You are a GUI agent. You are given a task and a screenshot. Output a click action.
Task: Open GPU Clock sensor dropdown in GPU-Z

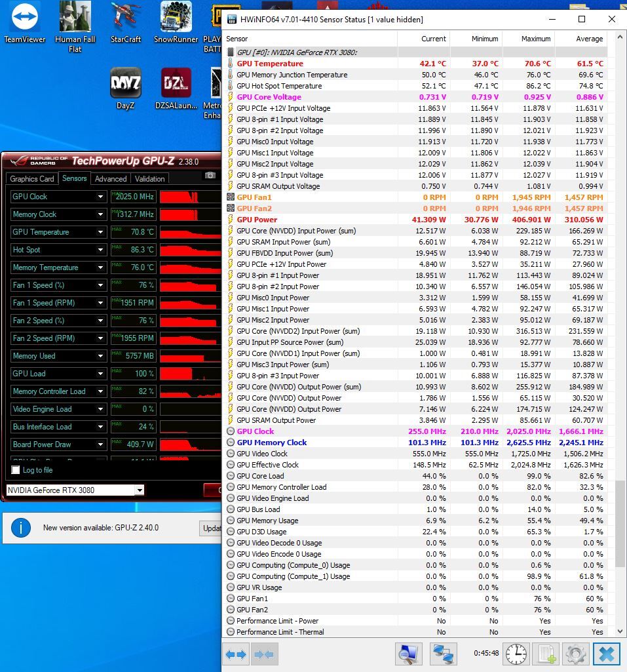tap(101, 197)
